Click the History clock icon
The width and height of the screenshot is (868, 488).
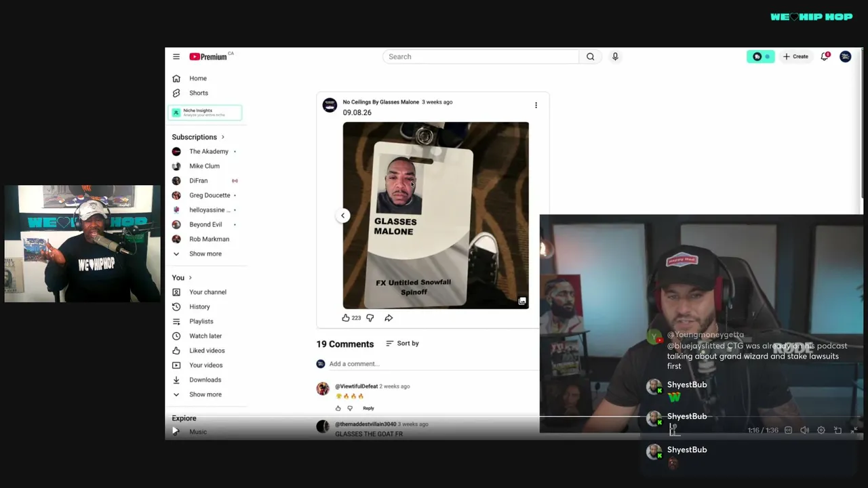point(176,307)
